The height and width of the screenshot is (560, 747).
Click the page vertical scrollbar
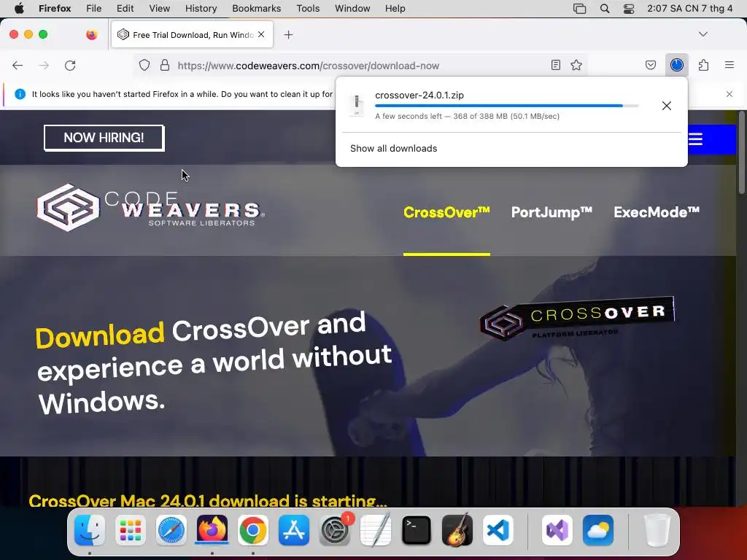pos(741,152)
